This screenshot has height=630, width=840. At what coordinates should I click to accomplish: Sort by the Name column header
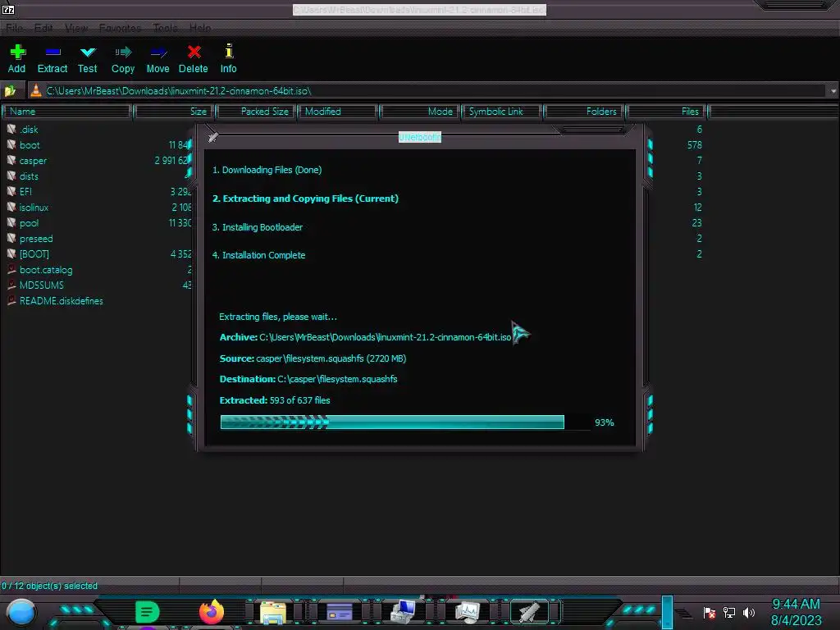coord(67,112)
